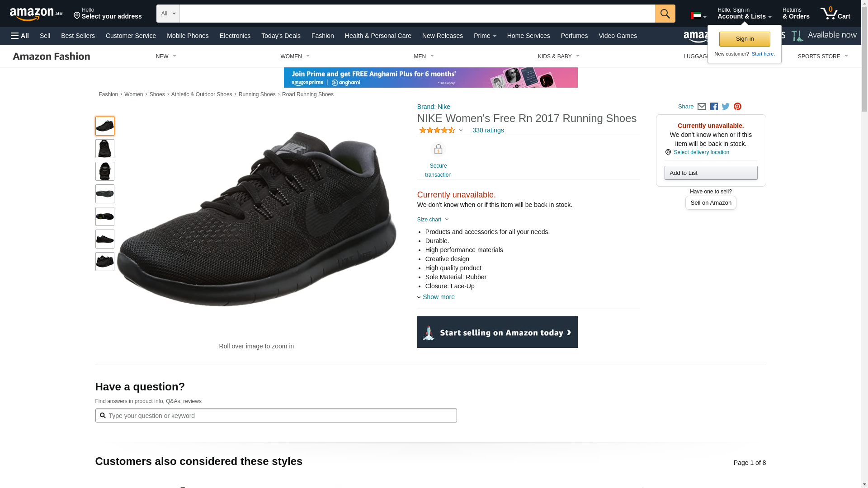Open the shopping cart icon
The width and height of the screenshot is (868, 488).
(835, 14)
